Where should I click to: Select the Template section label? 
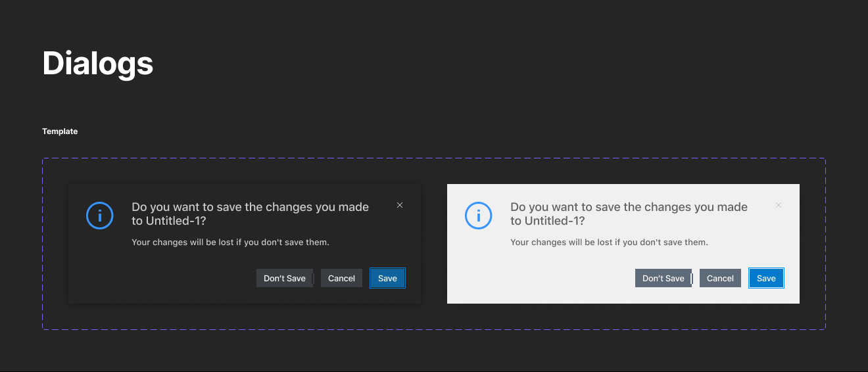tap(60, 131)
